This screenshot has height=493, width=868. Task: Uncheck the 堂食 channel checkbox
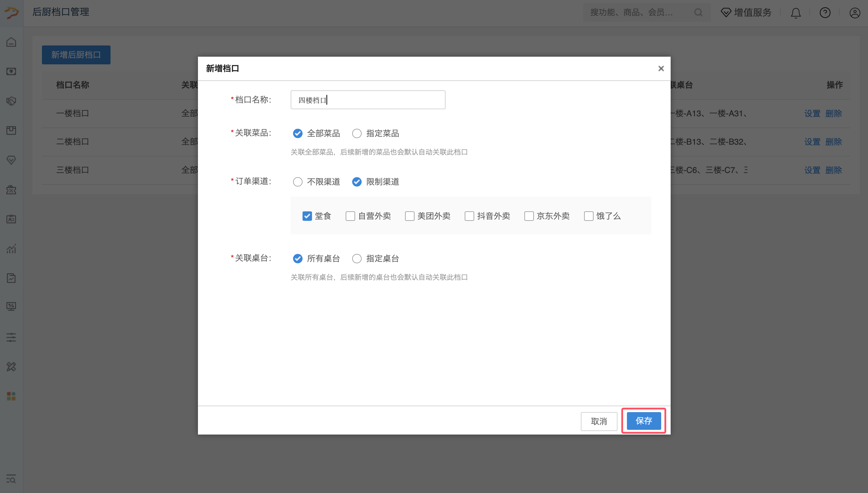(307, 216)
